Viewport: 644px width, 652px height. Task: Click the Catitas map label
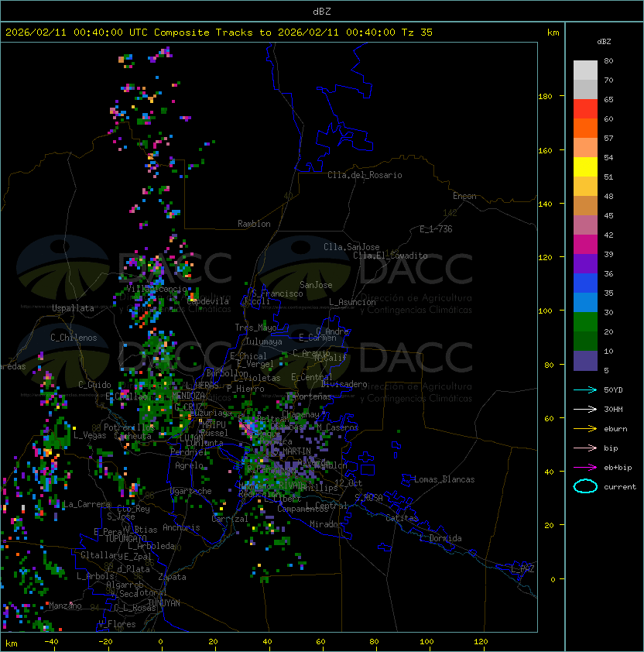point(402,518)
